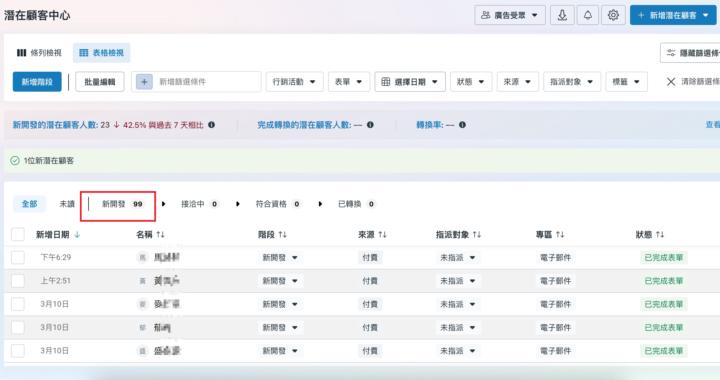The width and height of the screenshot is (720, 380).
Task: Sort the 來源 column
Action: (382, 235)
